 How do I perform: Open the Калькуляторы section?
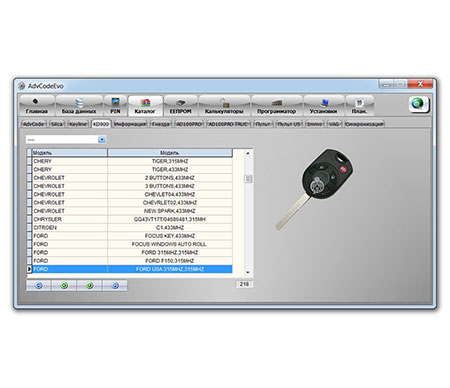click(x=224, y=106)
